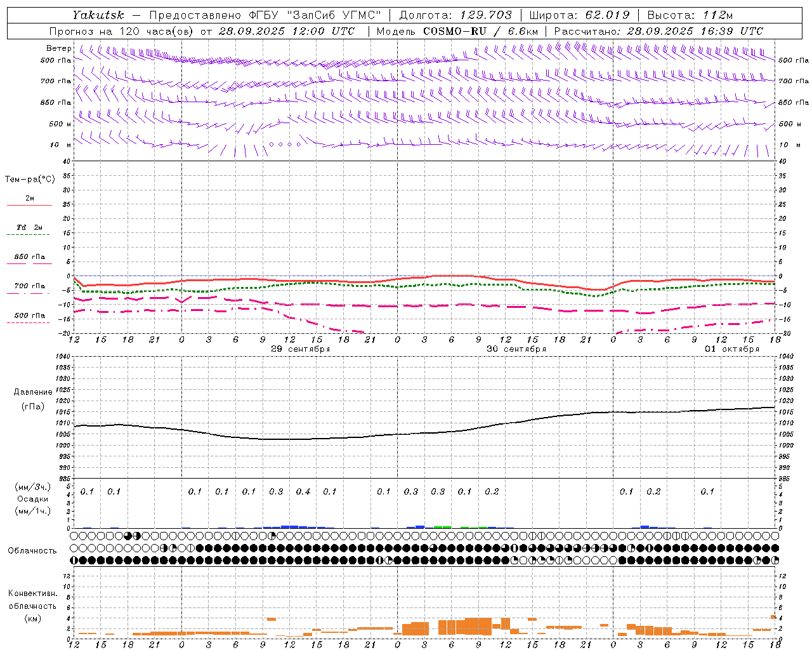The width and height of the screenshot is (812, 650).
Task: Click the 'Рассчитано: 28.09.2025 16:39 UTC' timestamp
Action: click(x=658, y=31)
